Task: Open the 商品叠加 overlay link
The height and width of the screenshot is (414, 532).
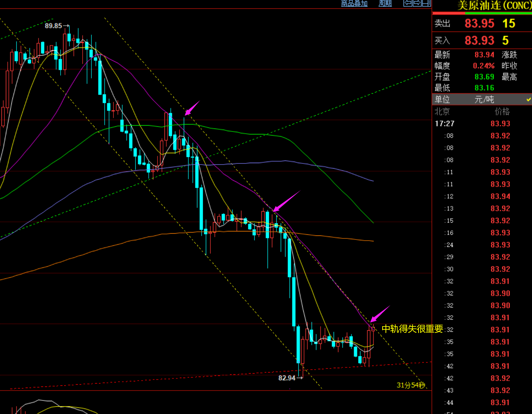Action: click(x=354, y=4)
